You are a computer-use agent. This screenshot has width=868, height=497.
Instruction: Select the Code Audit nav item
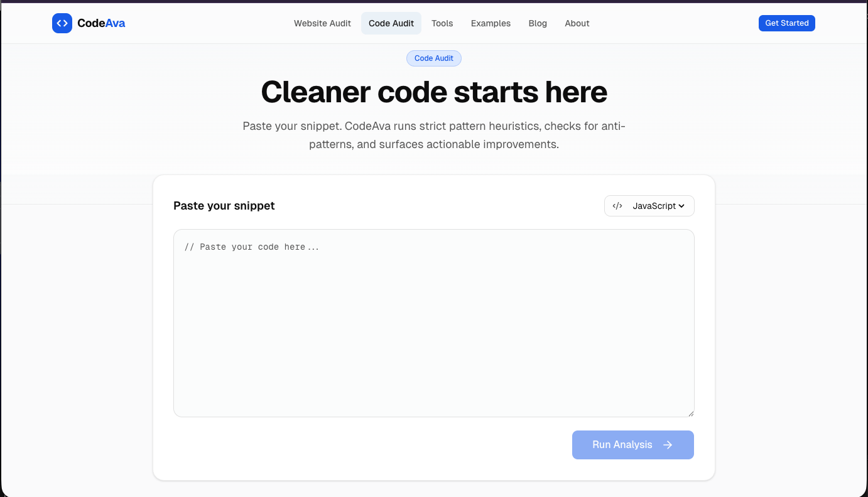click(x=391, y=23)
